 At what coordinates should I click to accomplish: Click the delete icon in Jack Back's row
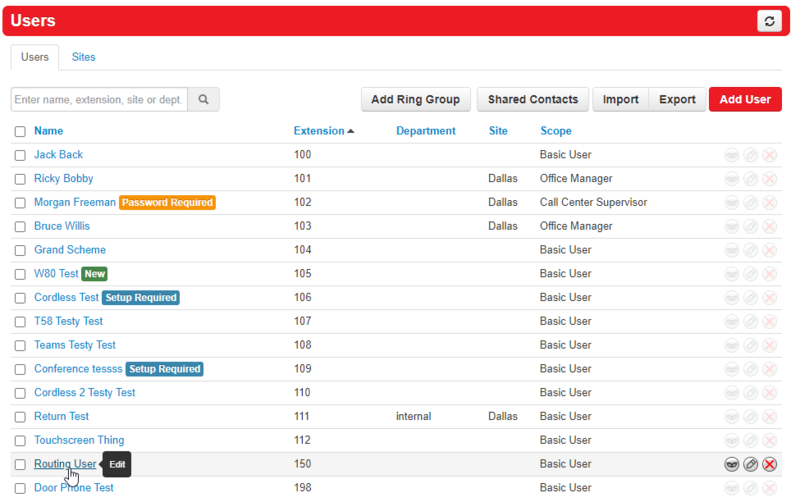[x=770, y=155]
